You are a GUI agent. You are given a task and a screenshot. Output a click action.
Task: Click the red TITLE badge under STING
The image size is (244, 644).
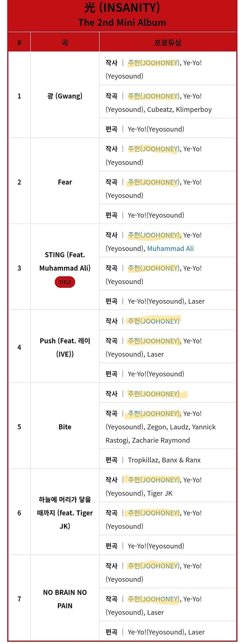65,282
